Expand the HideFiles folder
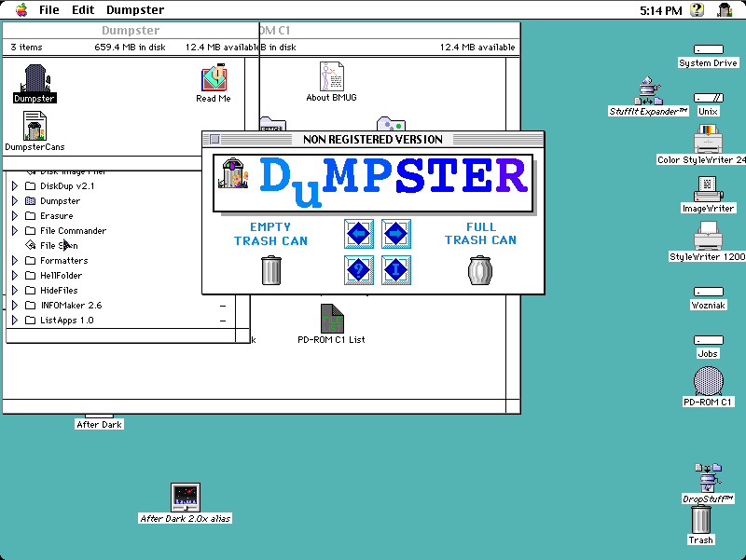The height and width of the screenshot is (560, 746). pyautogui.click(x=15, y=290)
